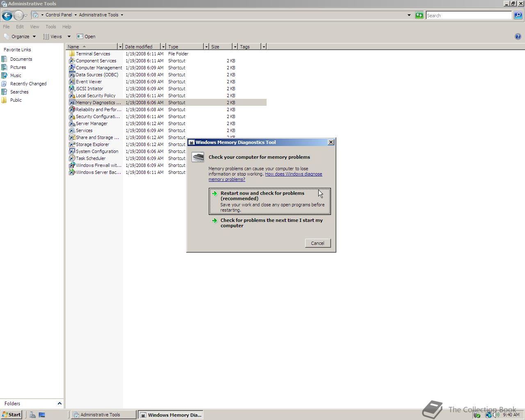
Task: Click the Event Viewer shortcut icon
Action: pos(72,82)
